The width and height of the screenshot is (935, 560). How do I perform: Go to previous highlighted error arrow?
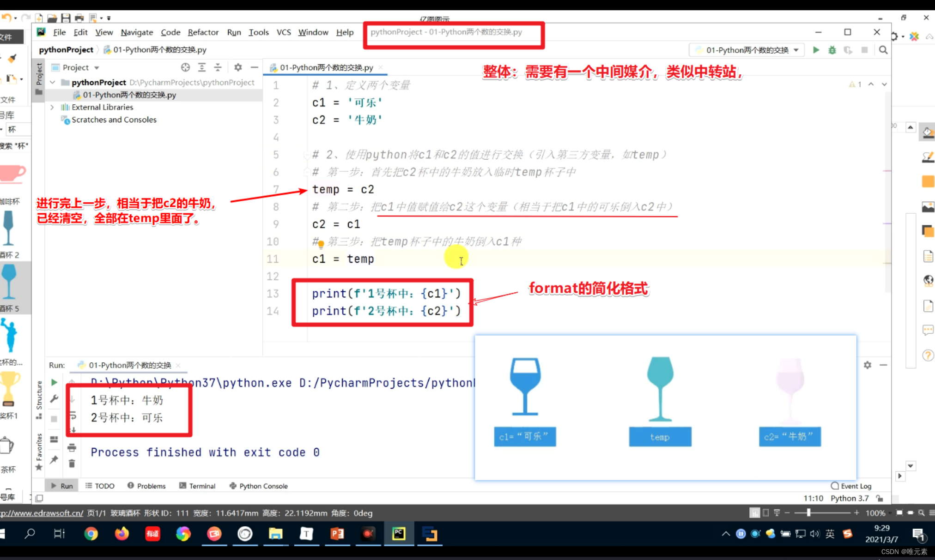click(871, 84)
